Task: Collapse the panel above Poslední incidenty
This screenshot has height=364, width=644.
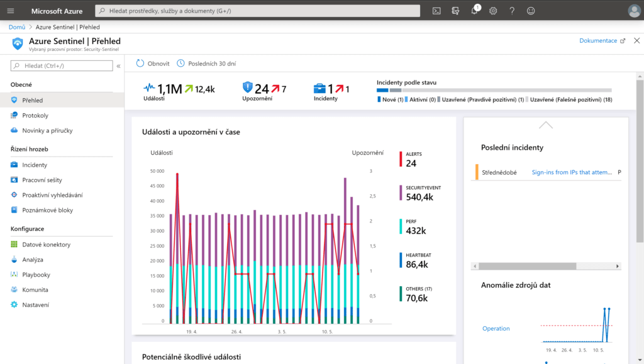Action: 546,125
